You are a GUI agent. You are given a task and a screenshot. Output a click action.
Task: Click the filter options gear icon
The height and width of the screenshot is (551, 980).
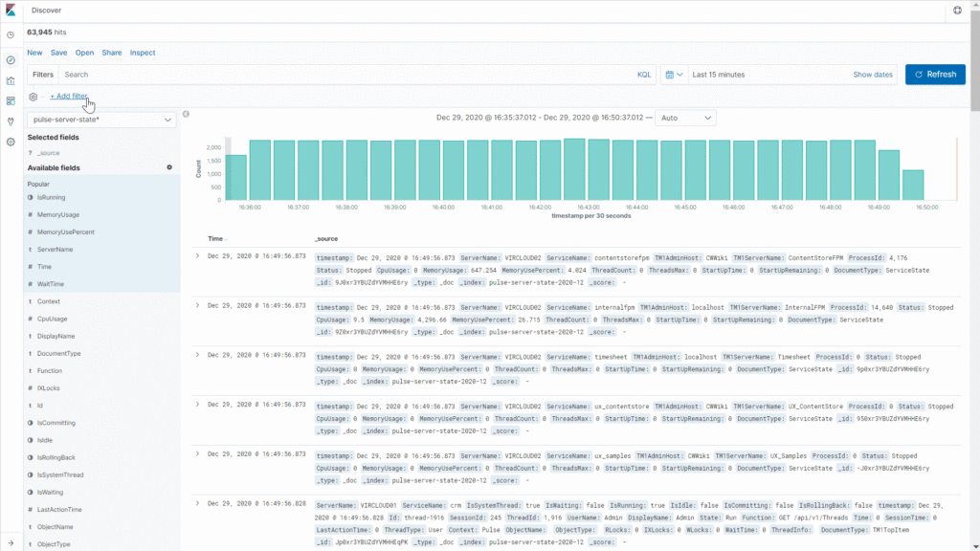[33, 97]
